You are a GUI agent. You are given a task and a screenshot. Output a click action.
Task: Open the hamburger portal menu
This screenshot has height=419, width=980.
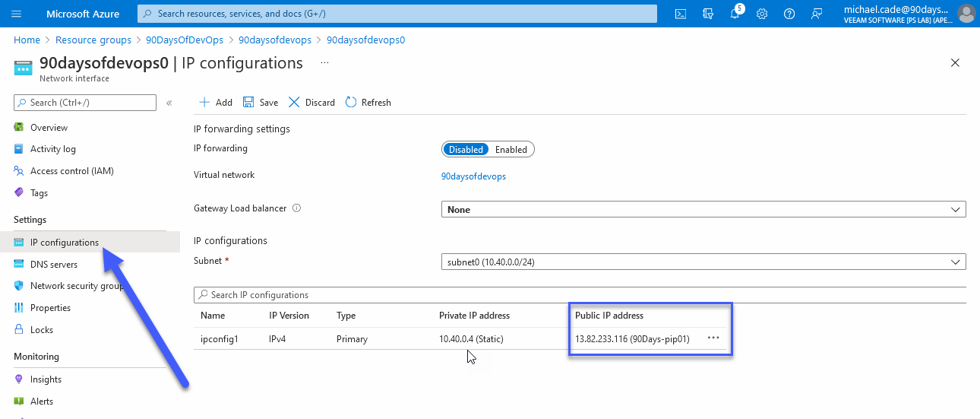tap(17, 14)
